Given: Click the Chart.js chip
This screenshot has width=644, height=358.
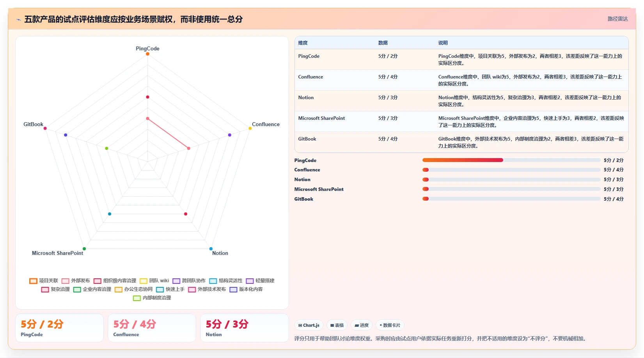Looking at the screenshot, I should pyautogui.click(x=309, y=325).
